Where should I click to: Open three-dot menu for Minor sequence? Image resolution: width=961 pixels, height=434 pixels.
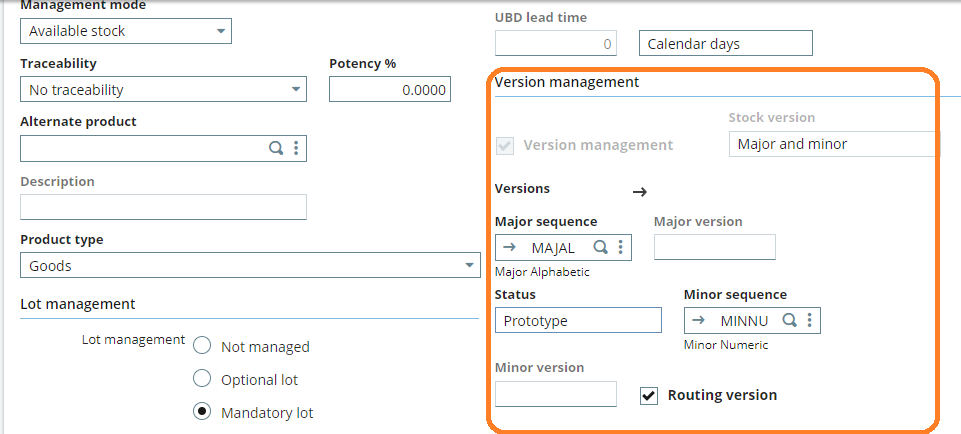pyautogui.click(x=809, y=321)
